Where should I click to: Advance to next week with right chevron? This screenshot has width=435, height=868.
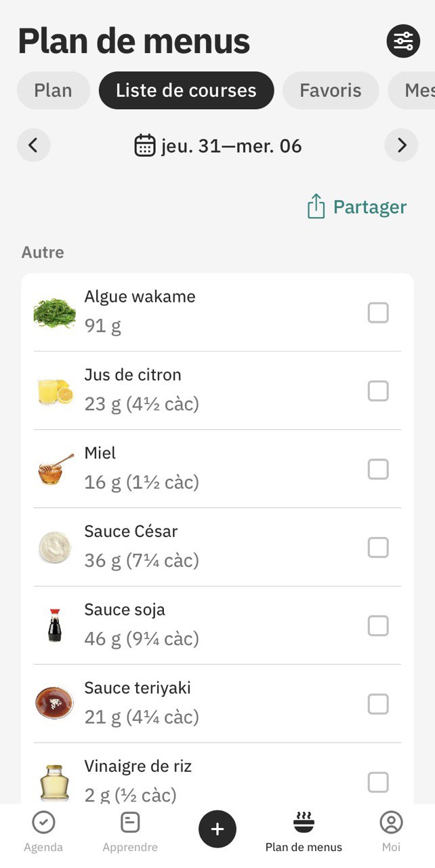[x=401, y=144]
